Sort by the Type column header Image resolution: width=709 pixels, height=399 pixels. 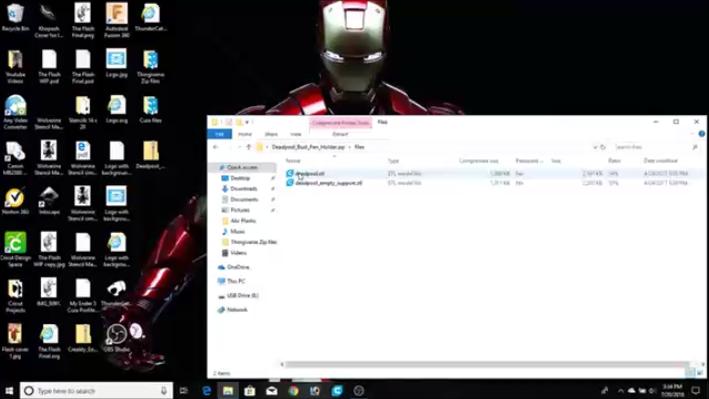(393, 161)
